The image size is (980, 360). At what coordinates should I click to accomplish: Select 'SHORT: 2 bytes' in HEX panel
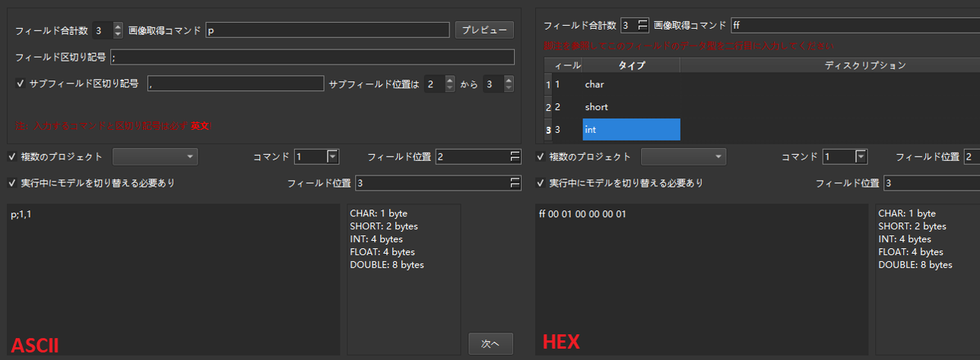tap(912, 226)
